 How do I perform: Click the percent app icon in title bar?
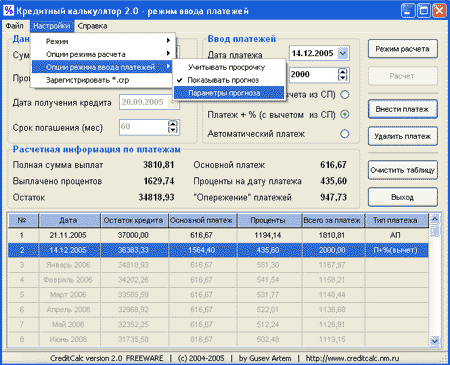[8, 10]
